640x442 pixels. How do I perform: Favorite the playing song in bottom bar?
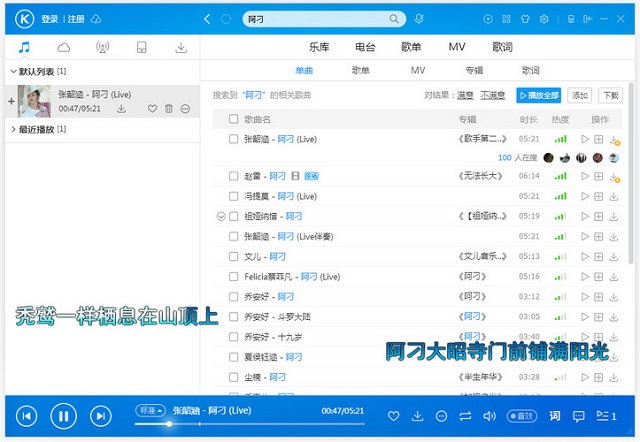point(393,416)
